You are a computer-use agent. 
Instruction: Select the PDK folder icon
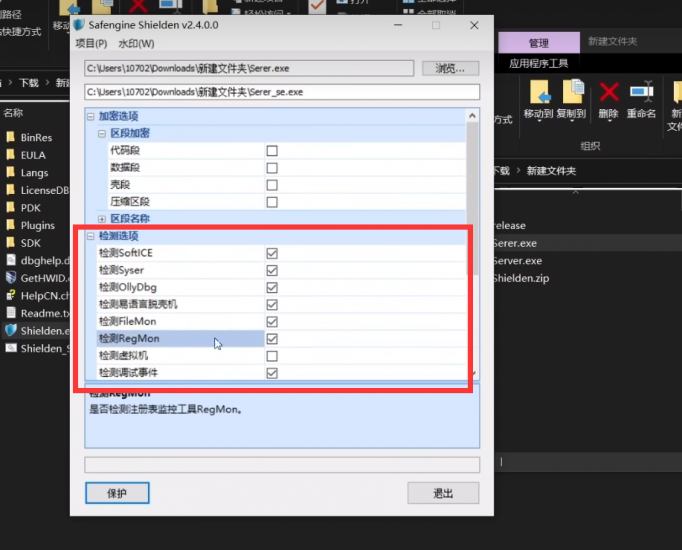pyautogui.click(x=11, y=208)
